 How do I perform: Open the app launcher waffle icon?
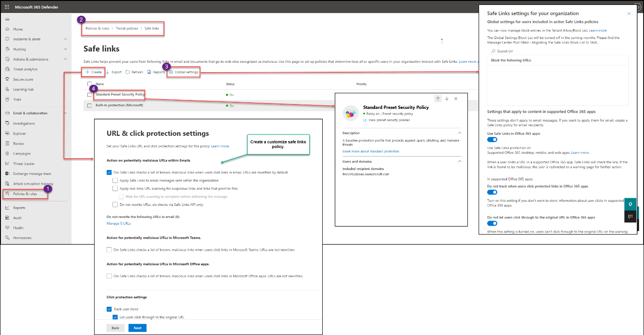coord(7,7)
